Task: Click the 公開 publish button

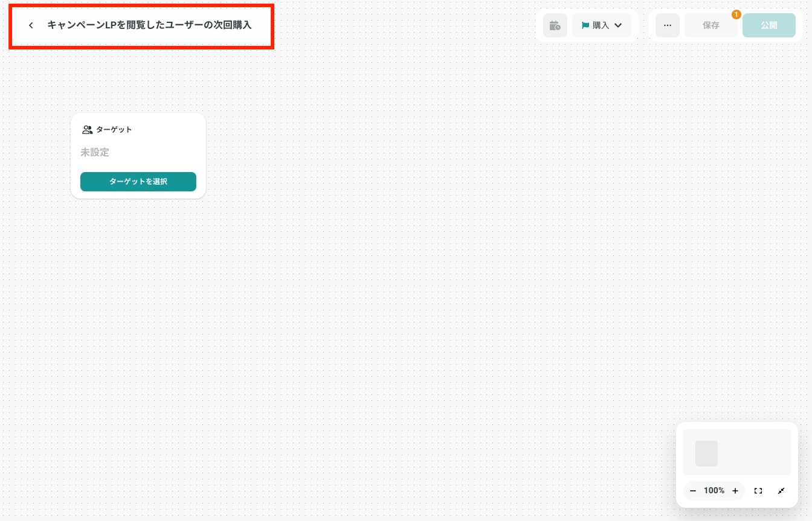Action: pos(769,25)
